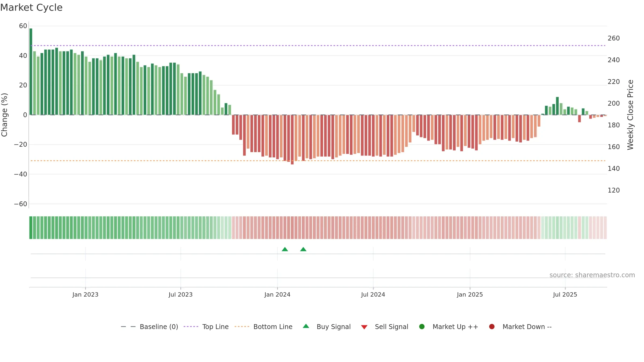Screen dimensions: 644x362
Task: Click the 40 tick on the left axis
Action: [x=23, y=56]
